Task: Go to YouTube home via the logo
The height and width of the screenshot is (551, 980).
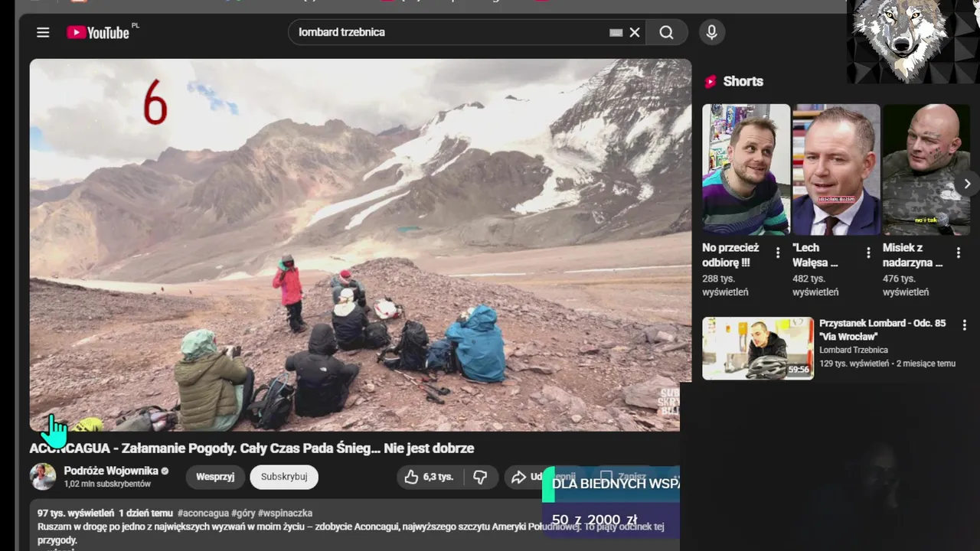Action: point(98,32)
